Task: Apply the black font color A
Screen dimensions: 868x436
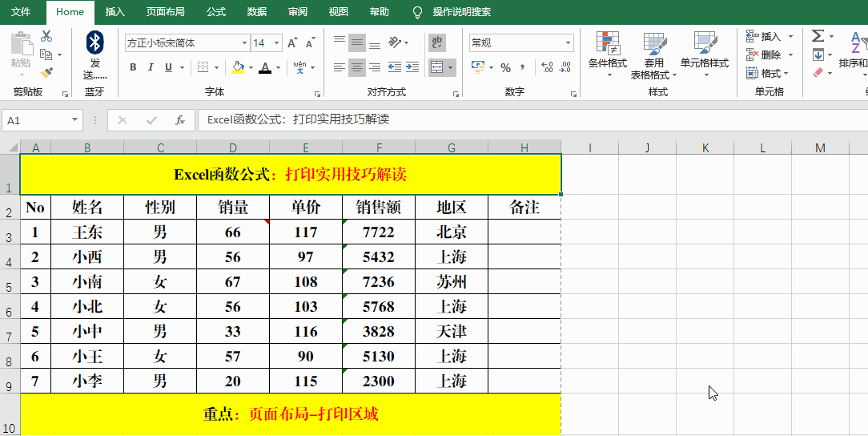Action: click(265, 67)
